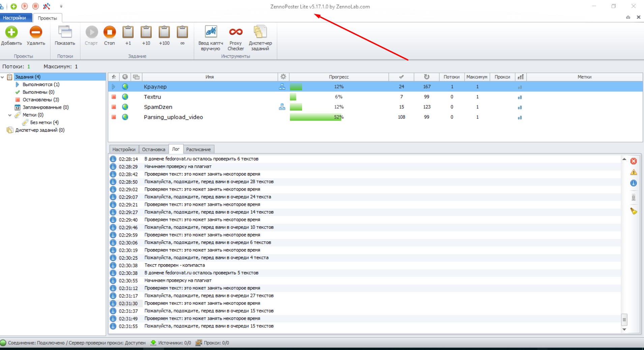Switch to the Проекты ribbon tab

click(47, 18)
